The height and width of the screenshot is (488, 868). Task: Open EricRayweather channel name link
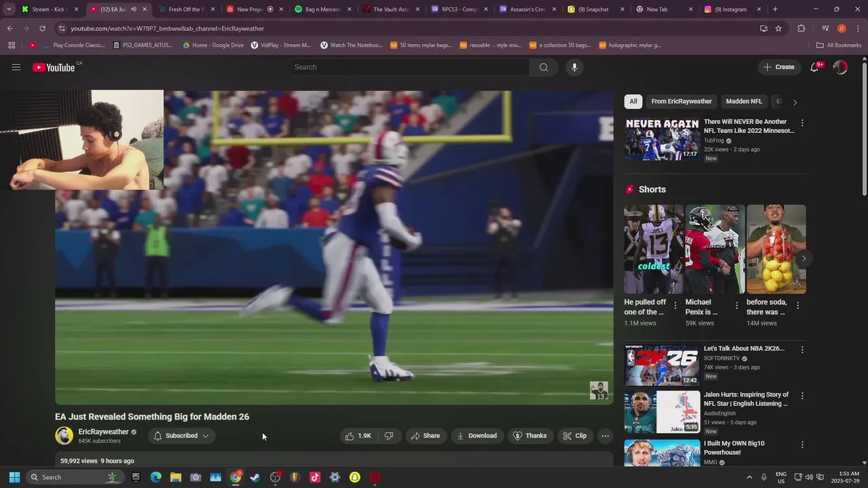(x=103, y=432)
